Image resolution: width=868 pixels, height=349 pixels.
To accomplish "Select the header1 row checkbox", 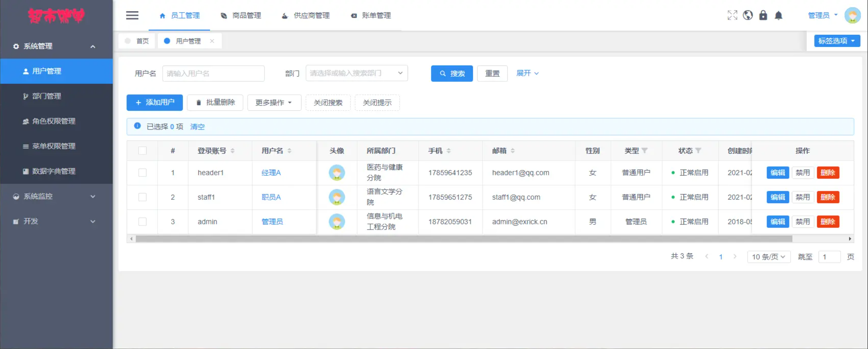I will coord(142,173).
